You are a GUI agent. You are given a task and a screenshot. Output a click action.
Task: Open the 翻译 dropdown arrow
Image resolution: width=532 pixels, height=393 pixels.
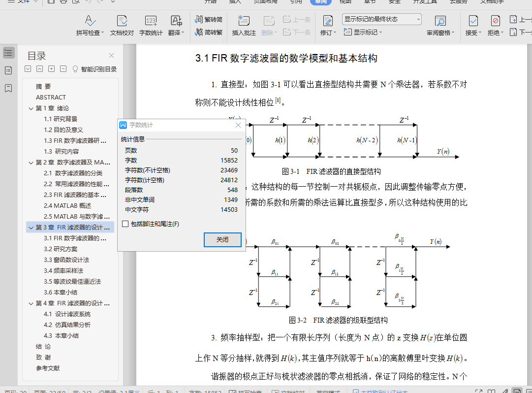coord(183,33)
